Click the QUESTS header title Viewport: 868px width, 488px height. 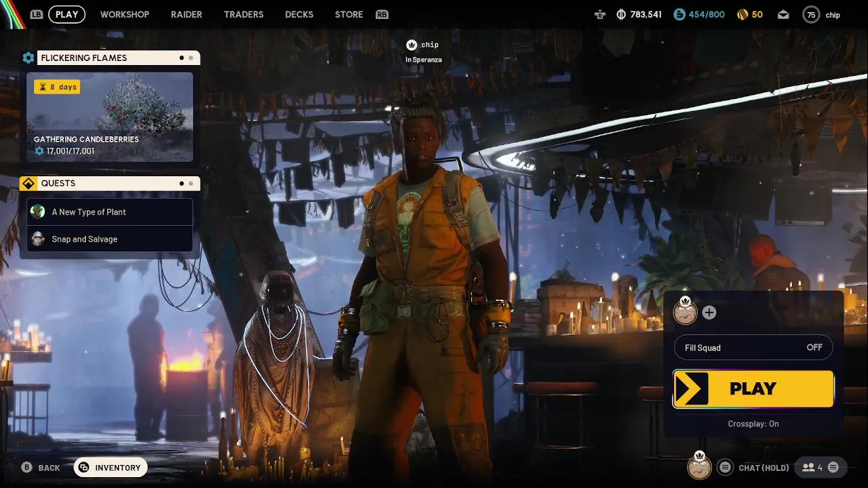(58, 183)
